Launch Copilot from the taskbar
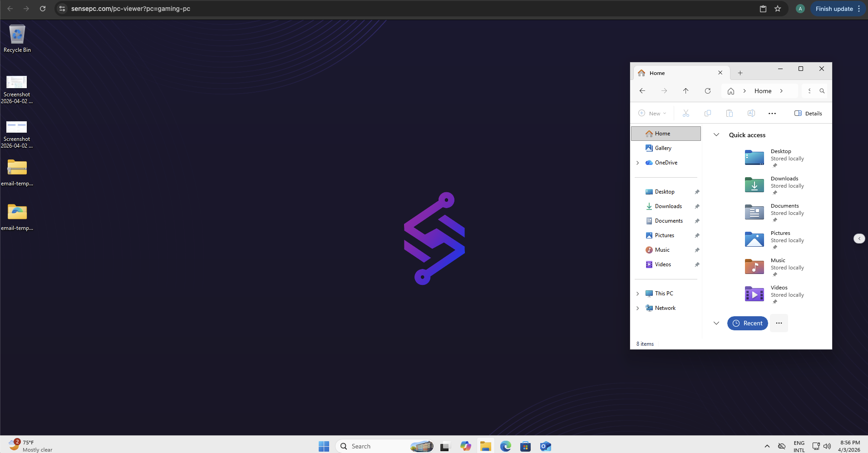The height and width of the screenshot is (453, 868). point(465,446)
